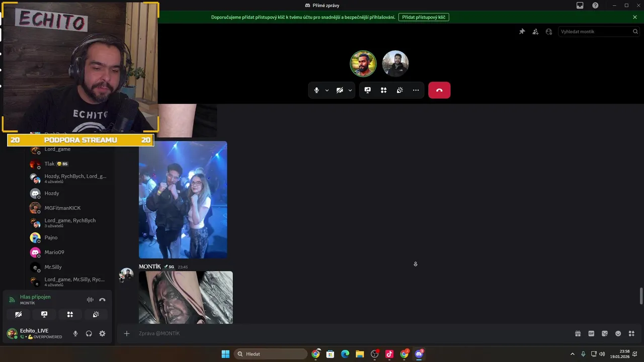This screenshot has height=362, width=644.
Task: Open emoji picker
Action: (618, 333)
